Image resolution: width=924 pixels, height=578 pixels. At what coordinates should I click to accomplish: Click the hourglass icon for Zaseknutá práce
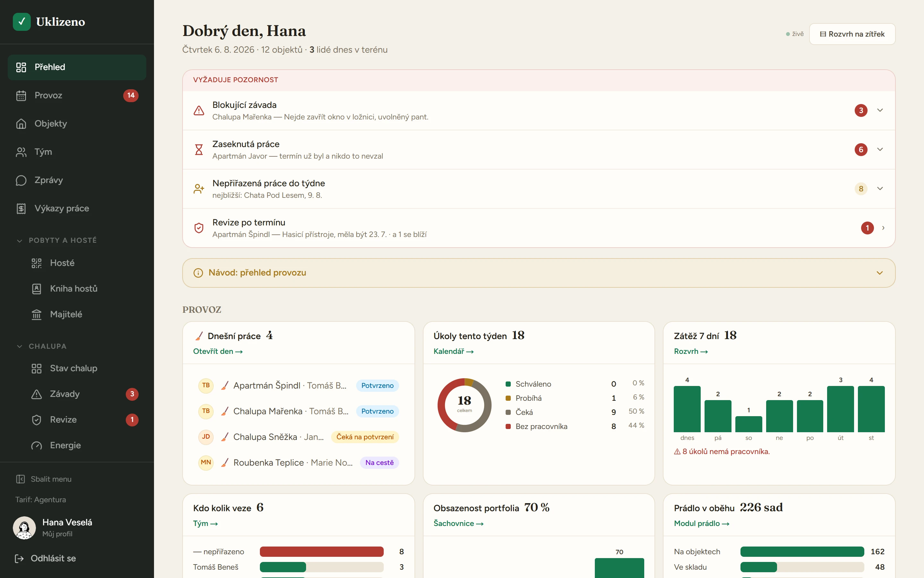click(199, 149)
